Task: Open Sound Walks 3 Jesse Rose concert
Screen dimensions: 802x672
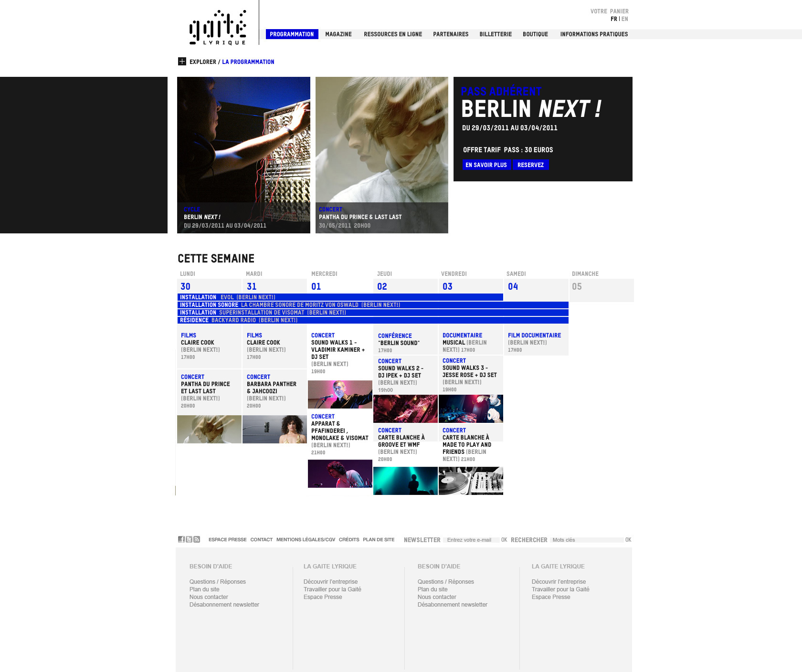Action: tap(471, 375)
